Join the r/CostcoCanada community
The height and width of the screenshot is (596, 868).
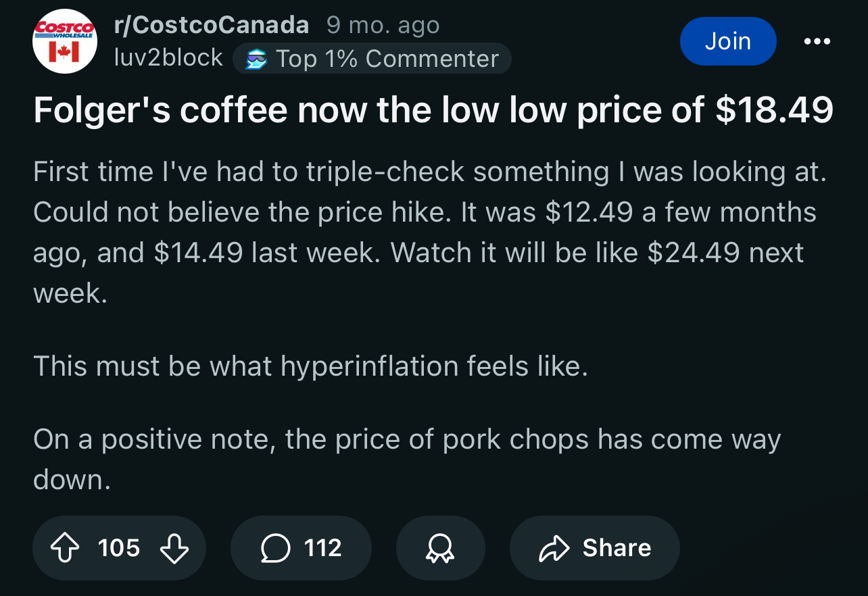(728, 41)
